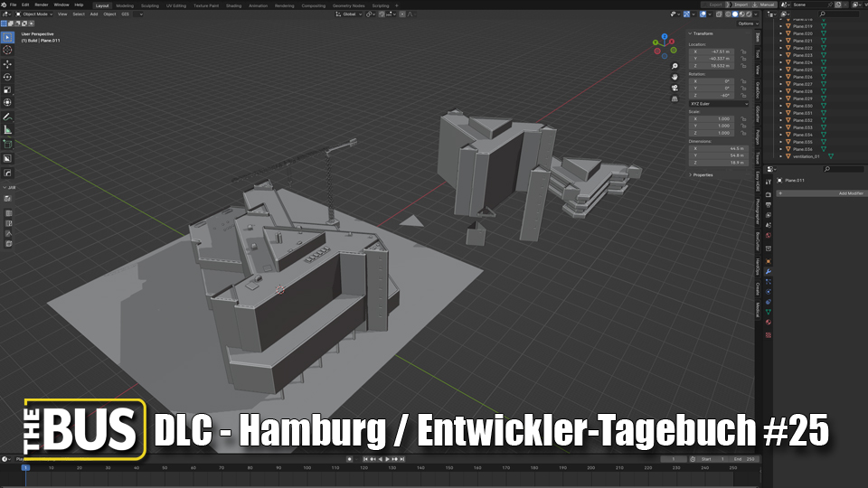
Task: Toggle camera view with the camera gizmo
Action: coord(675,88)
